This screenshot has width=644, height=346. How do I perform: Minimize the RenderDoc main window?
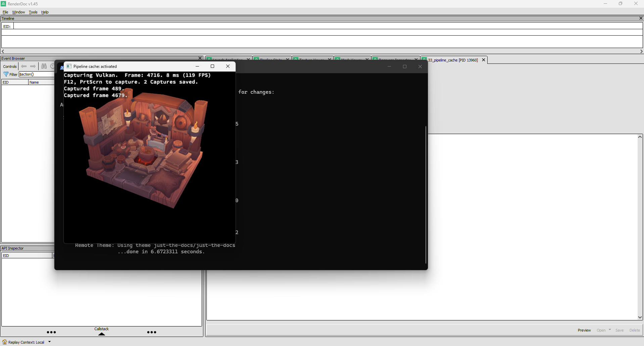click(605, 4)
